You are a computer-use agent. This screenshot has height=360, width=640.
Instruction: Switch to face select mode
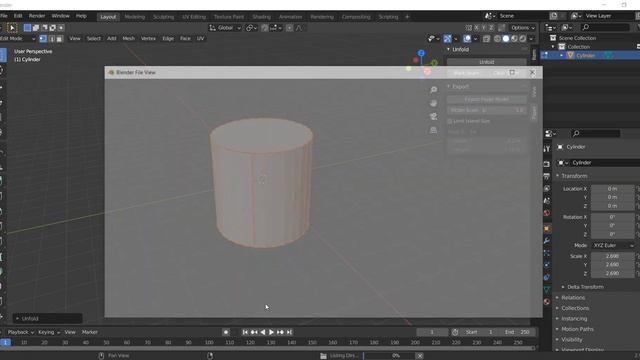pyautogui.click(x=59, y=39)
